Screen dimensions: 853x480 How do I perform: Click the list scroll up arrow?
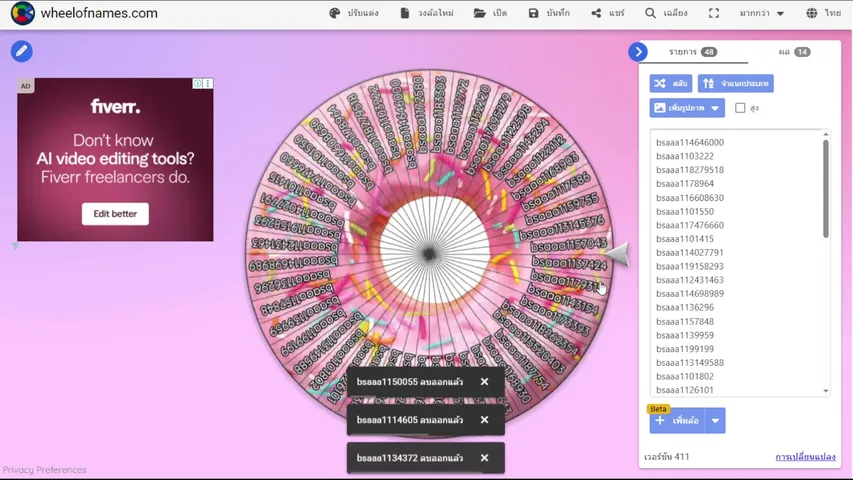[x=826, y=134]
